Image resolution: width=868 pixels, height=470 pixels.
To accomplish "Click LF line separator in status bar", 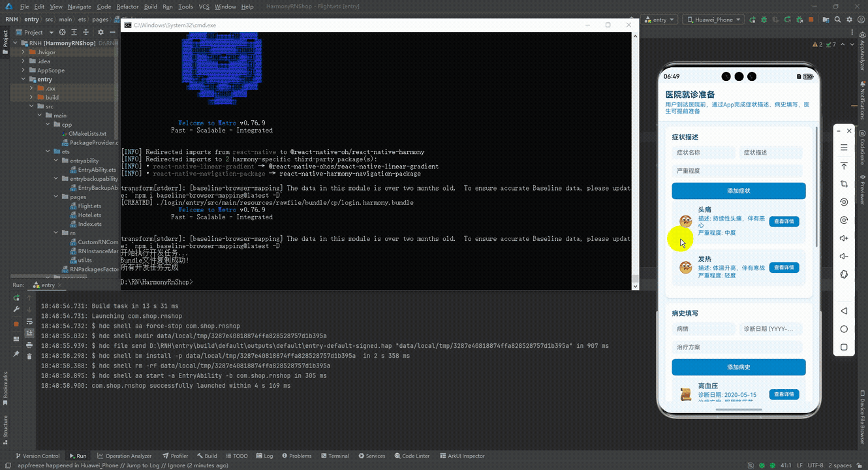I will [x=799, y=465].
